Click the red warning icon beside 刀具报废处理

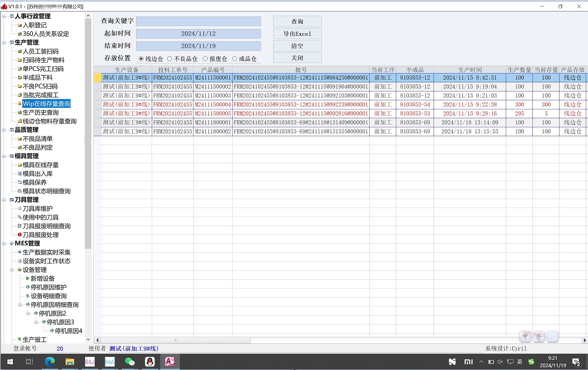20,235
